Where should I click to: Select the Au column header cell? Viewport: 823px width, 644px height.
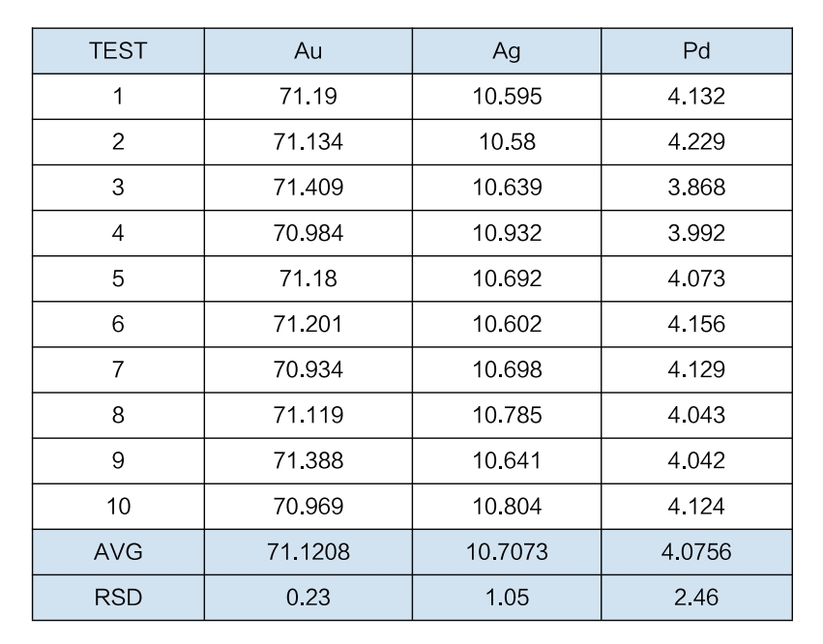point(309,51)
